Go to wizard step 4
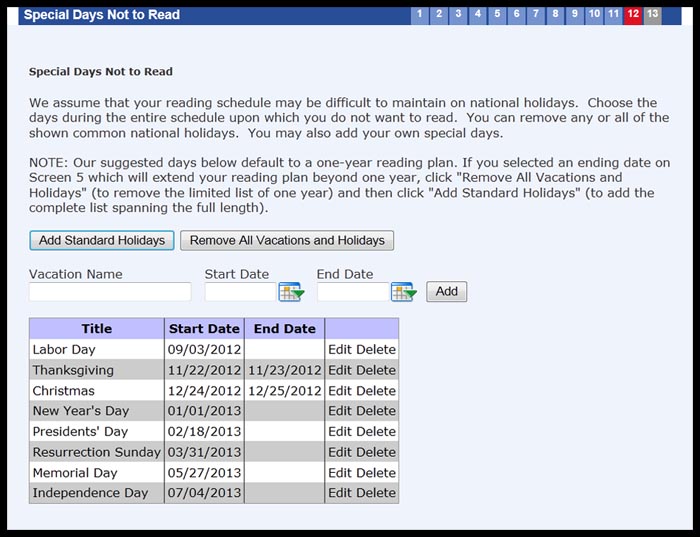Image resolution: width=700 pixels, height=537 pixels. pos(478,14)
